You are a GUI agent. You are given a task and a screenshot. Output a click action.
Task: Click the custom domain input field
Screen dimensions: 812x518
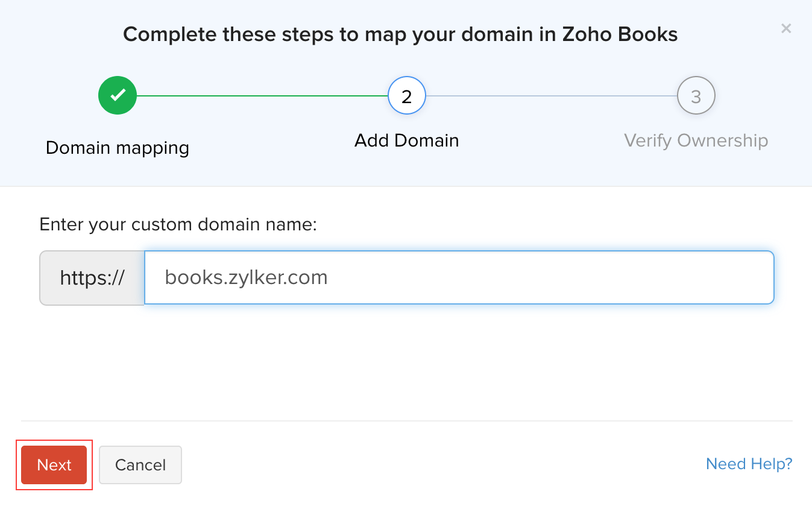(458, 277)
